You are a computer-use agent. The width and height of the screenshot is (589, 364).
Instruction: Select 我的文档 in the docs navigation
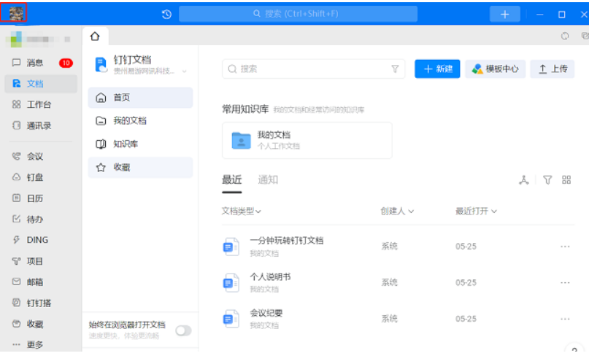tap(140, 120)
